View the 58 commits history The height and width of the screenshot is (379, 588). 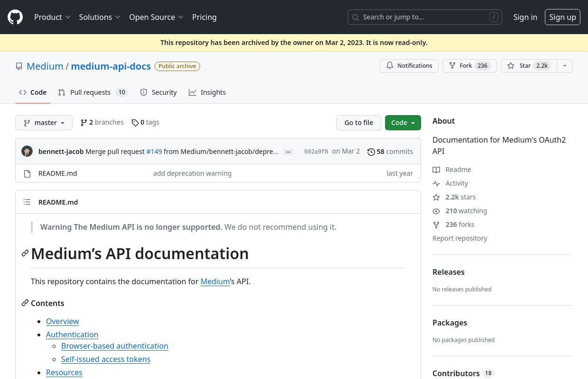(390, 152)
